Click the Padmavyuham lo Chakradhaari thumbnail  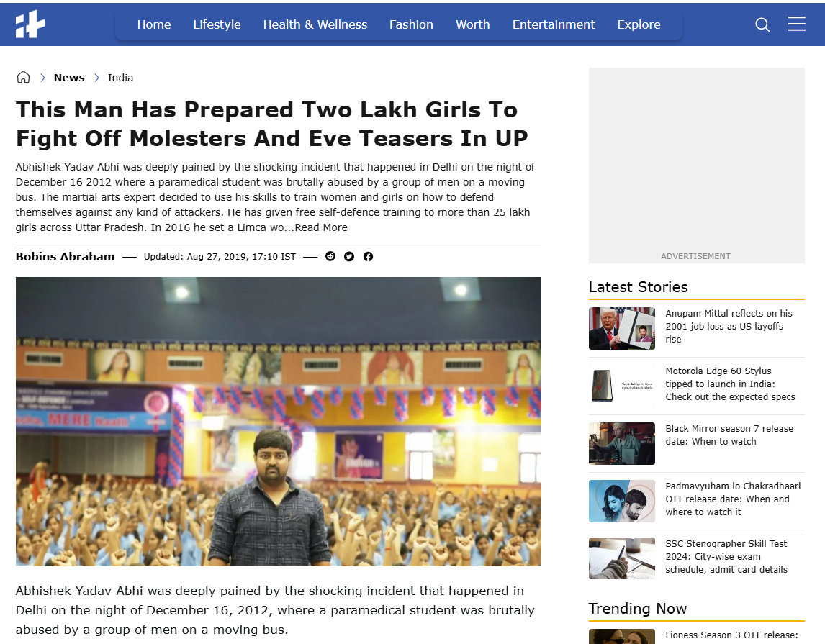(x=622, y=501)
